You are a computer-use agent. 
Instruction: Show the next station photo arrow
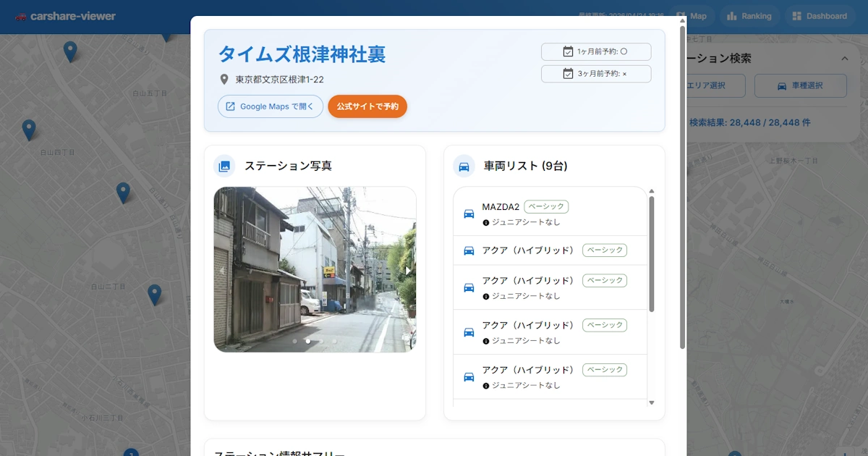click(408, 270)
